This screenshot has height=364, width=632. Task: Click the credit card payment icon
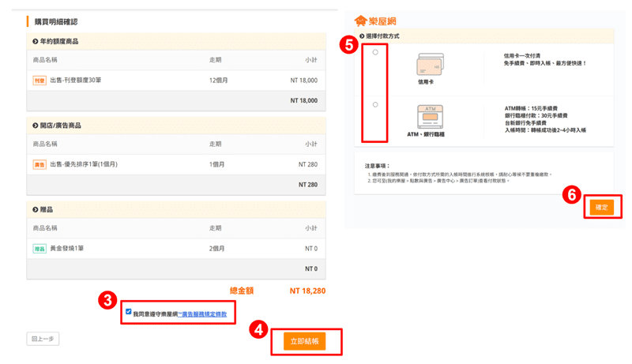pyautogui.click(x=430, y=65)
